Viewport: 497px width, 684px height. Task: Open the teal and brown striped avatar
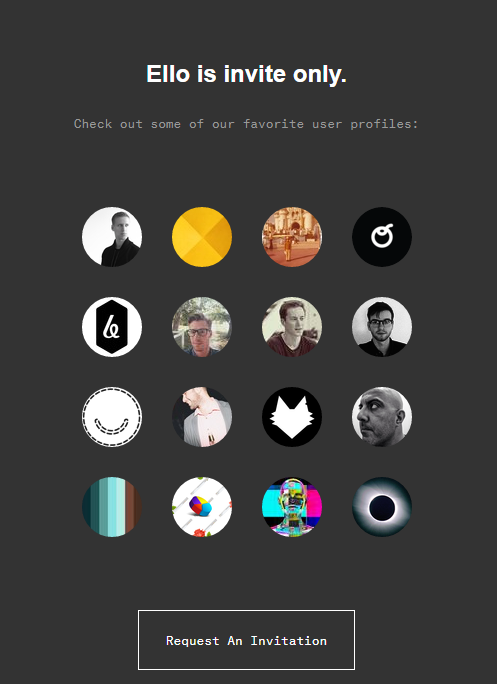112,507
